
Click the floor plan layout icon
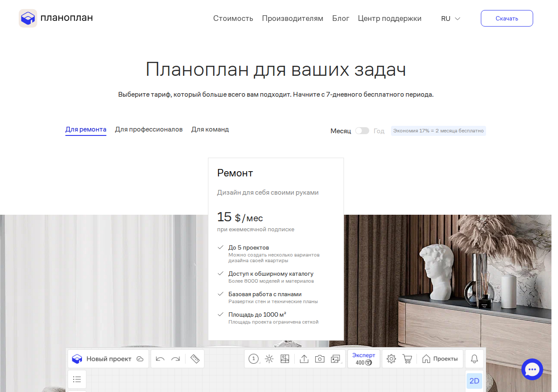point(285,359)
